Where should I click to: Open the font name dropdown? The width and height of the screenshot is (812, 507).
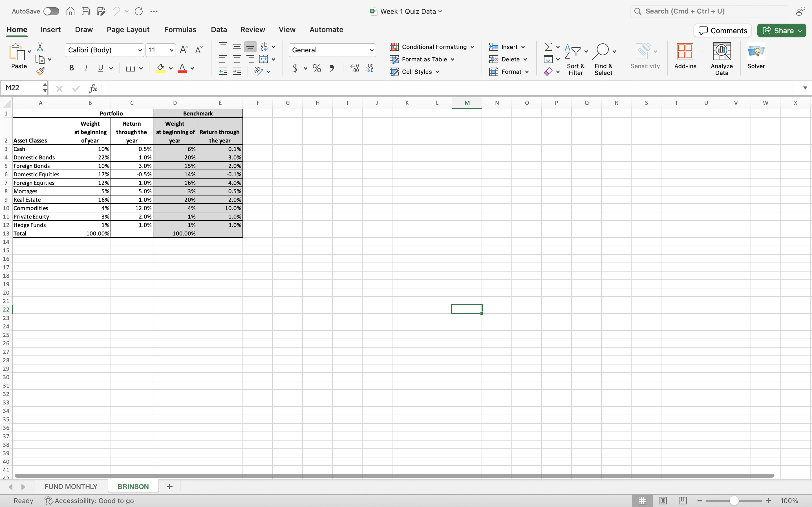click(140, 50)
